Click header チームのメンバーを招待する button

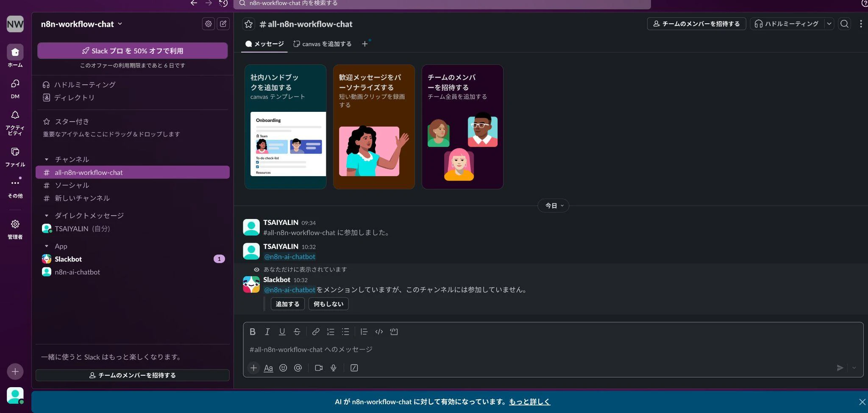696,24
